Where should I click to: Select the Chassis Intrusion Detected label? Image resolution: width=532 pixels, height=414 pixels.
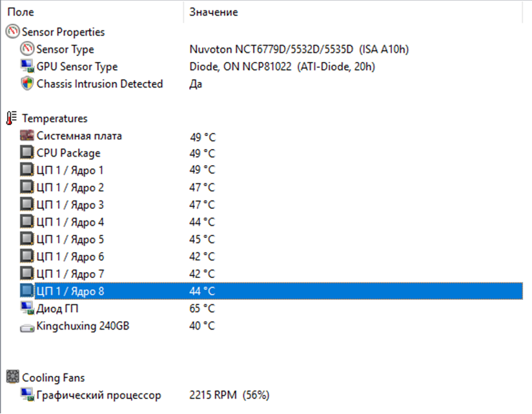99,84
